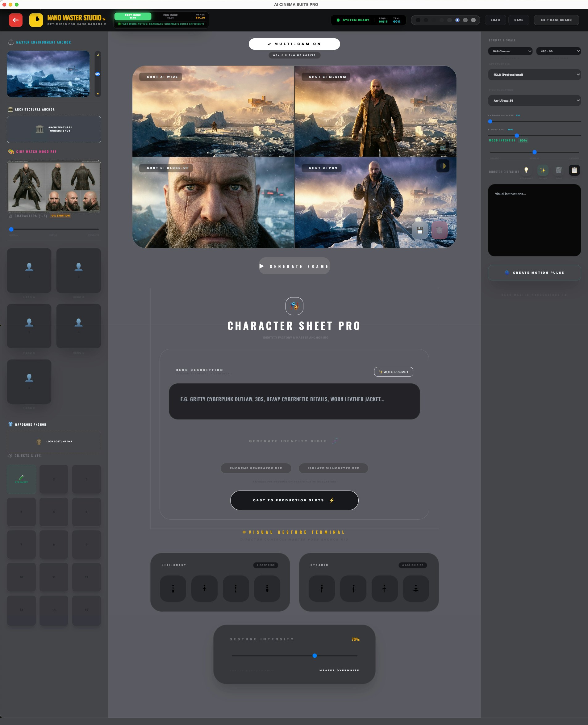The width and height of the screenshot is (588, 725).
Task: Adjust the Gesture Intensity slider
Action: tap(294, 655)
